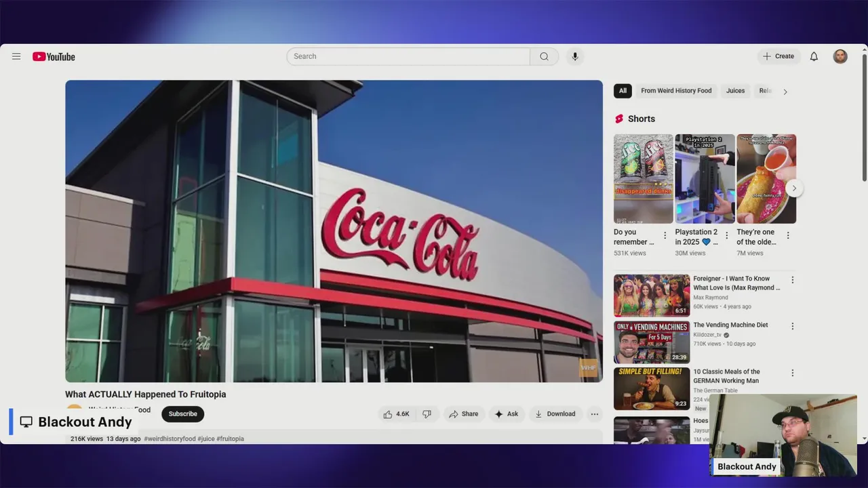Viewport: 868px width, 488px height.
Task: Open options menu for Foreigner video
Action: click(x=792, y=280)
